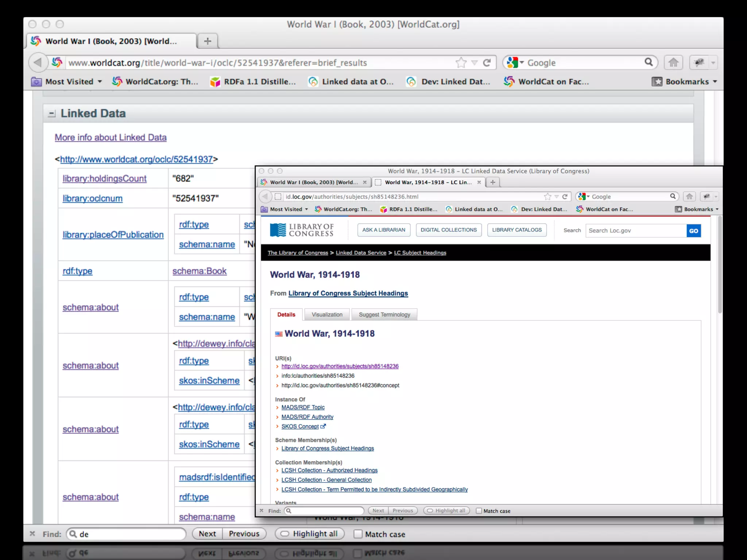
Task: Close the find bar in the large window
Action: (x=32, y=534)
